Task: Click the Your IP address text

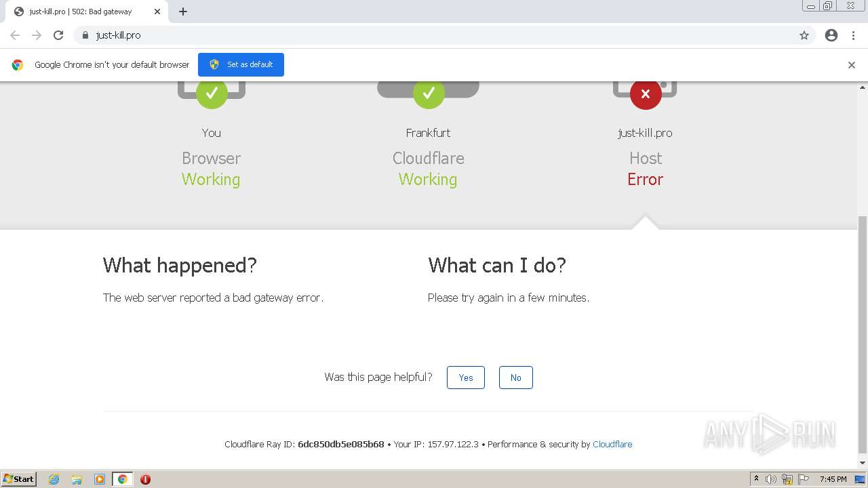Action: tap(436, 445)
